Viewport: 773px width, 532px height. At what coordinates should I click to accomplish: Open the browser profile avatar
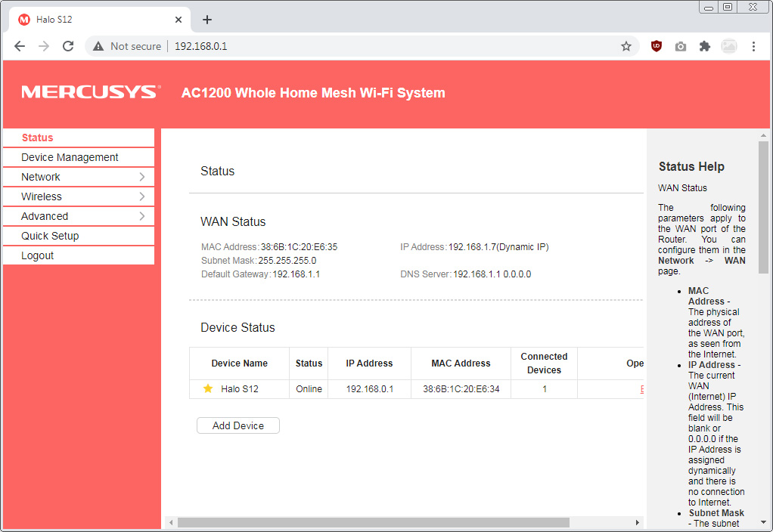(x=729, y=46)
